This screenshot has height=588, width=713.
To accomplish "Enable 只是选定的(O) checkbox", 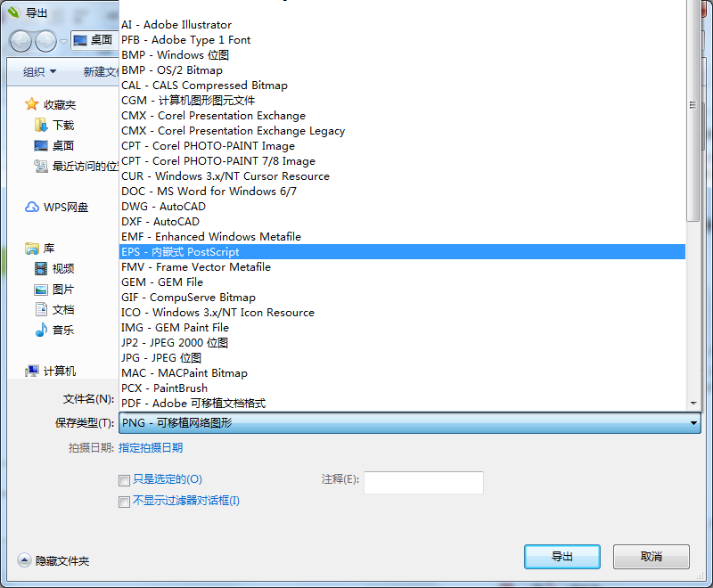I will click(124, 480).
